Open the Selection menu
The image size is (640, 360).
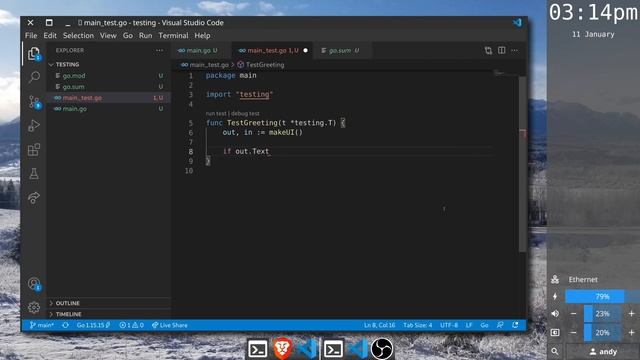(78, 36)
